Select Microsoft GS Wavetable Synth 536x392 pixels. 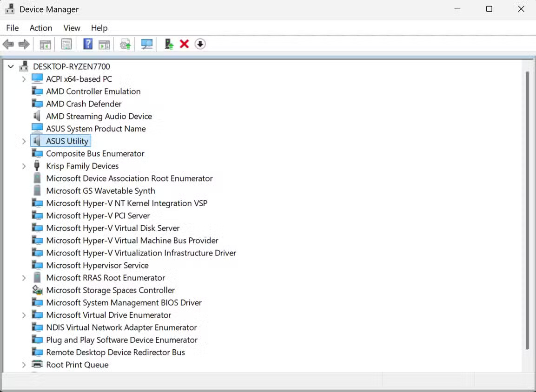point(100,190)
